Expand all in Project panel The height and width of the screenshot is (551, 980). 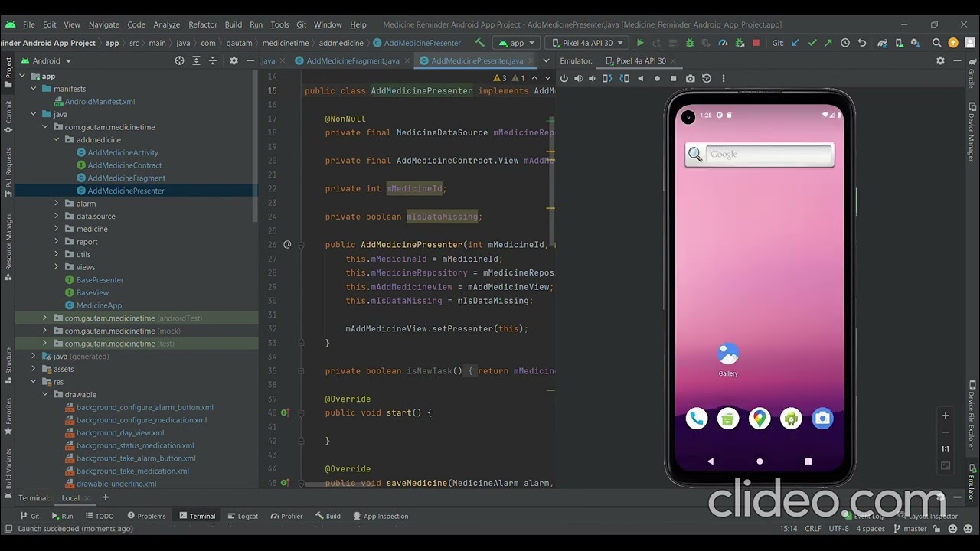tap(196, 60)
